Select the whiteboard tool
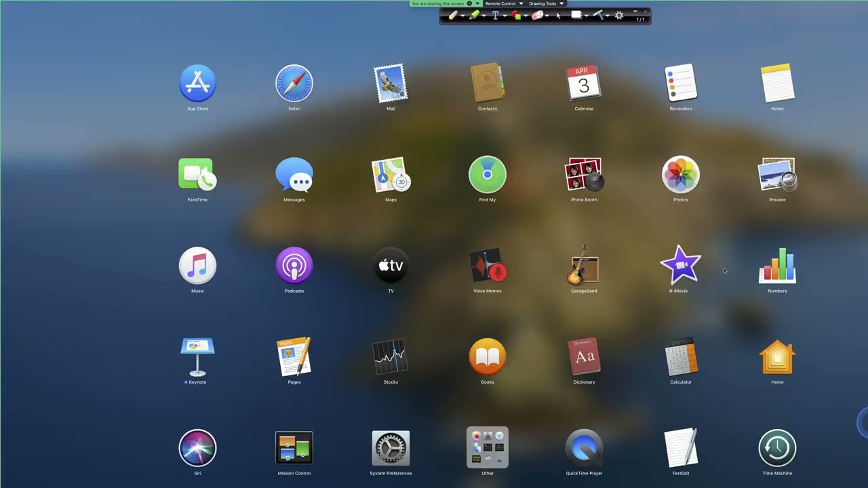868x488 pixels. point(576,14)
